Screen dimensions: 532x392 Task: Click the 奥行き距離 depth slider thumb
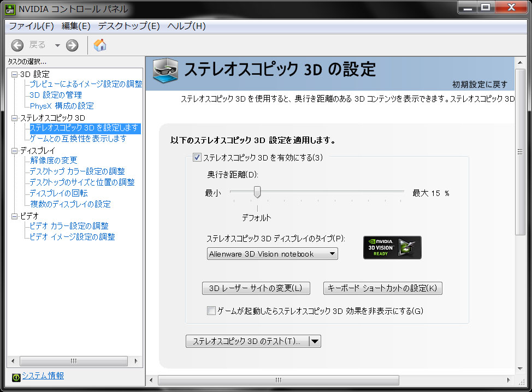click(257, 192)
